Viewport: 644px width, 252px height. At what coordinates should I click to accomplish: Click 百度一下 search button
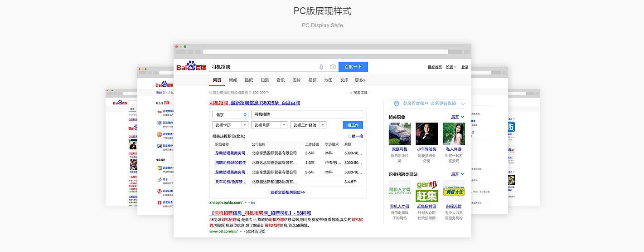[353, 67]
